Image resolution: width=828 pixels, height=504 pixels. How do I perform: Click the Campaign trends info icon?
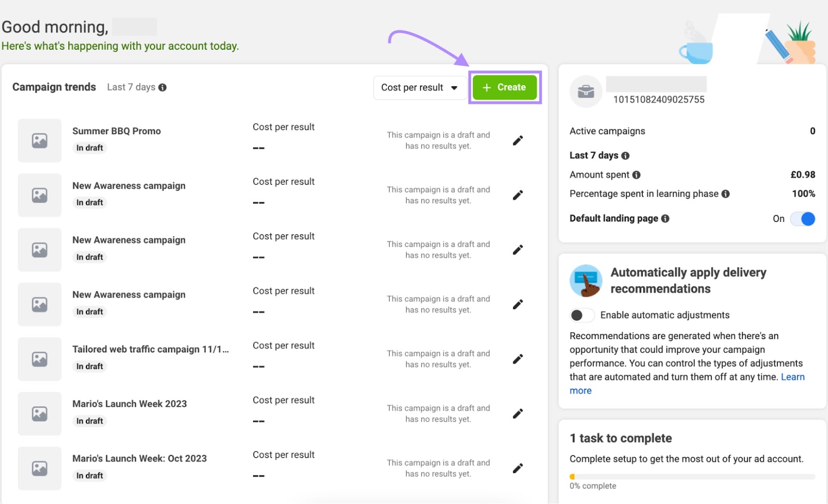(161, 87)
